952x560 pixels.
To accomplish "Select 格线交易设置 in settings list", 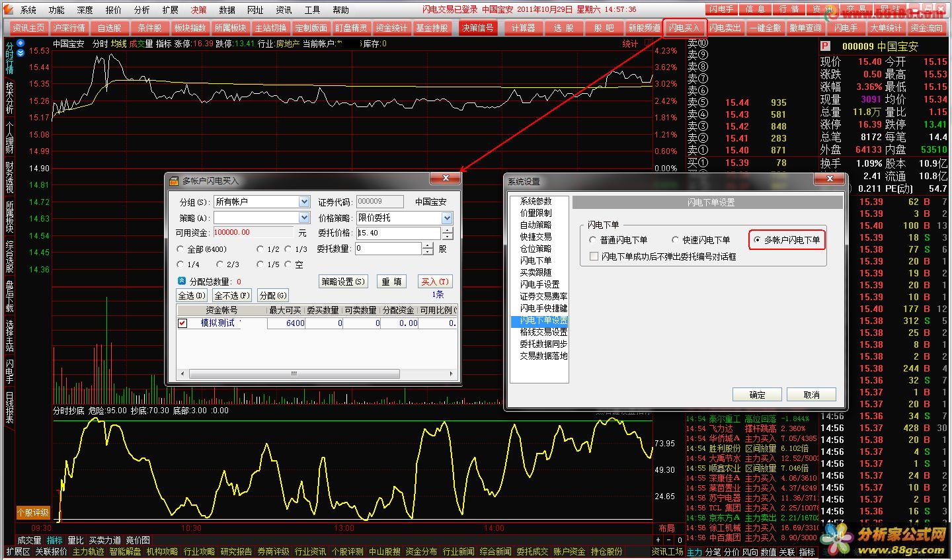I will [x=543, y=332].
